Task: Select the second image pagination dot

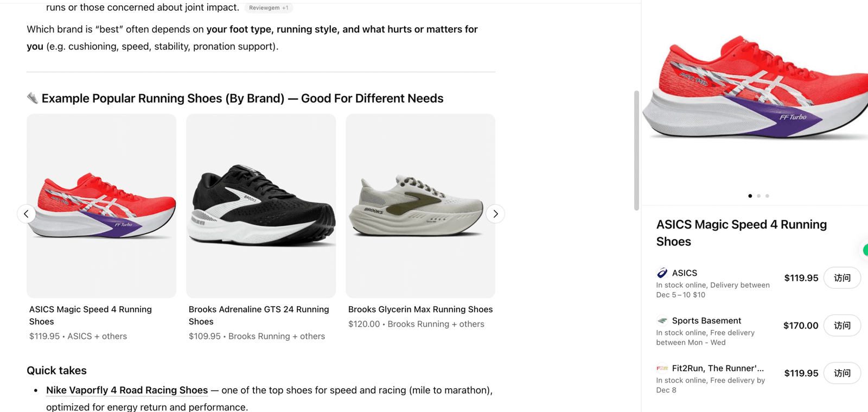Action: click(x=758, y=196)
